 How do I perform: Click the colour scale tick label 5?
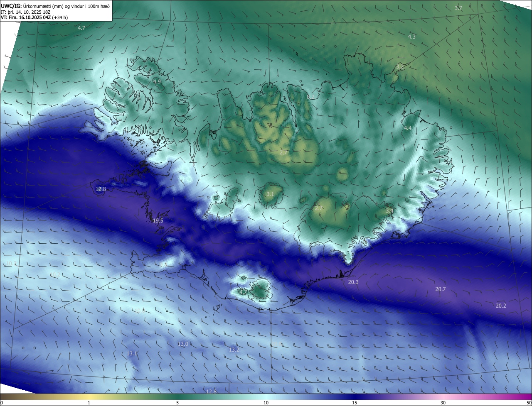[177, 403]
